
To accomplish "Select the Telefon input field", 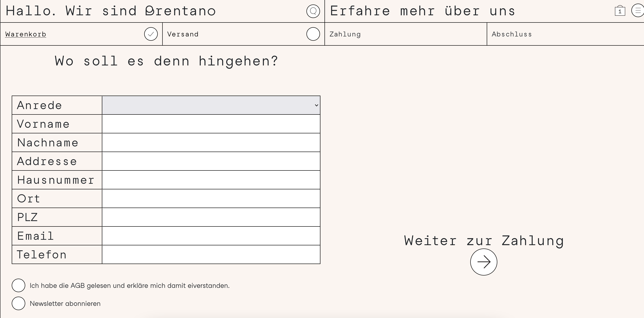I will coord(211,255).
